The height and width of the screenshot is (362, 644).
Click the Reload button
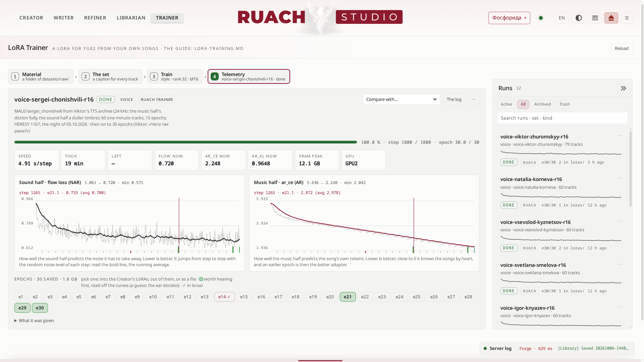coord(622,48)
